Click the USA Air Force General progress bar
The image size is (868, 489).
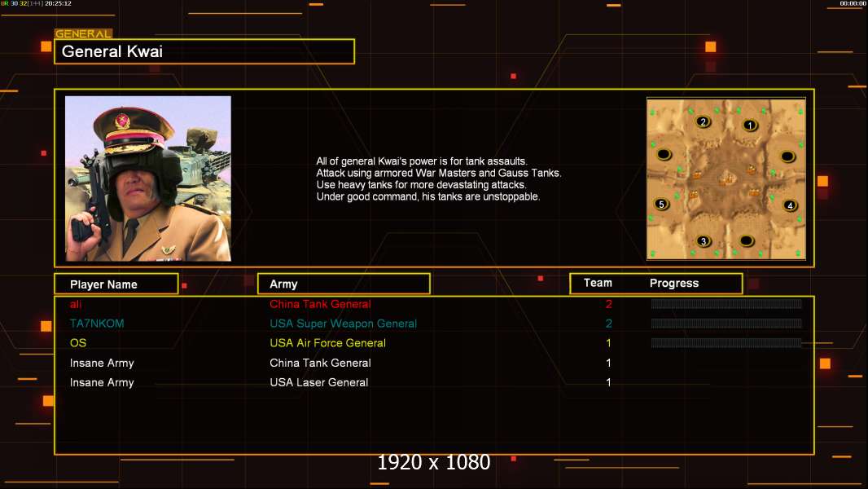tap(726, 343)
